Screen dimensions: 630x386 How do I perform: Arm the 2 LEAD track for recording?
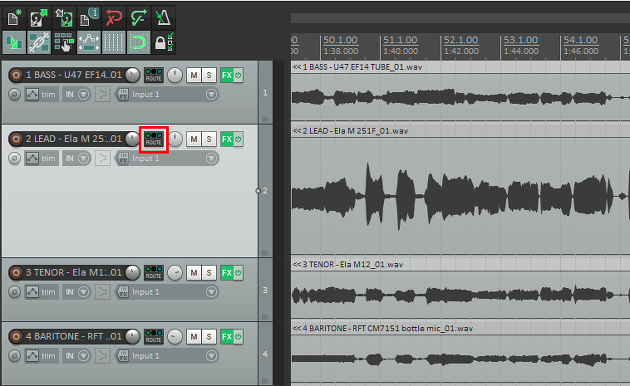pos(16,139)
